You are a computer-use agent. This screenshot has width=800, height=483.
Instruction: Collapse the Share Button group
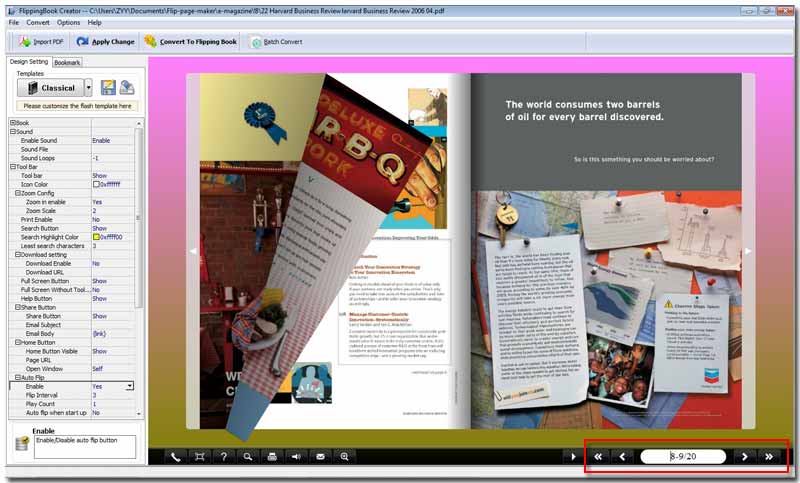17,308
